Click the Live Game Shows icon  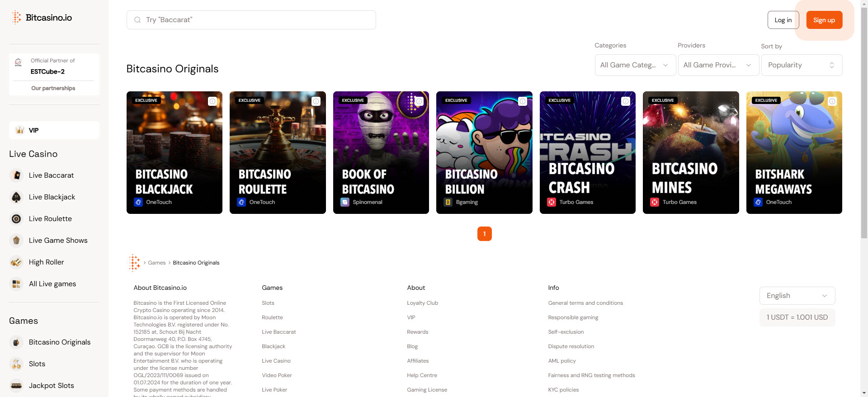click(x=16, y=241)
